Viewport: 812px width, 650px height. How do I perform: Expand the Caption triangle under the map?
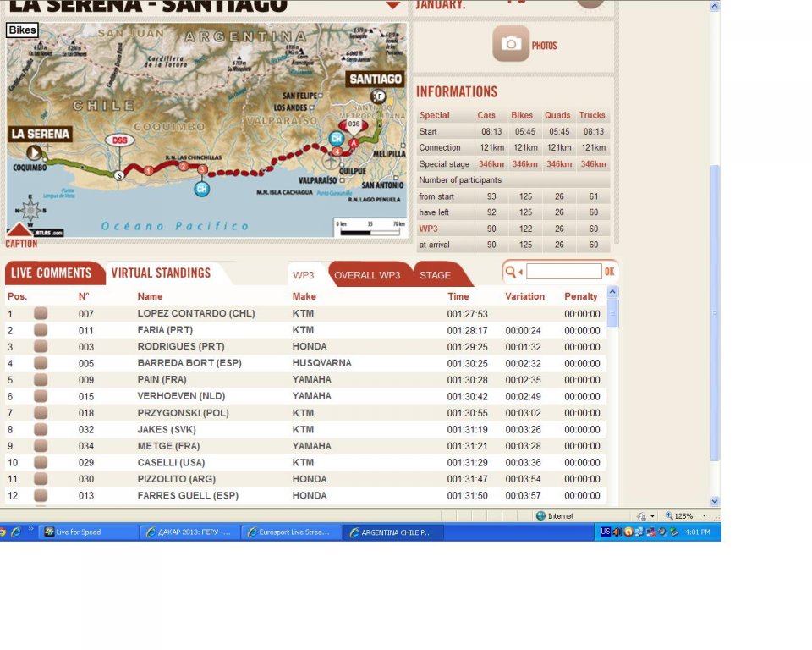(x=19, y=229)
